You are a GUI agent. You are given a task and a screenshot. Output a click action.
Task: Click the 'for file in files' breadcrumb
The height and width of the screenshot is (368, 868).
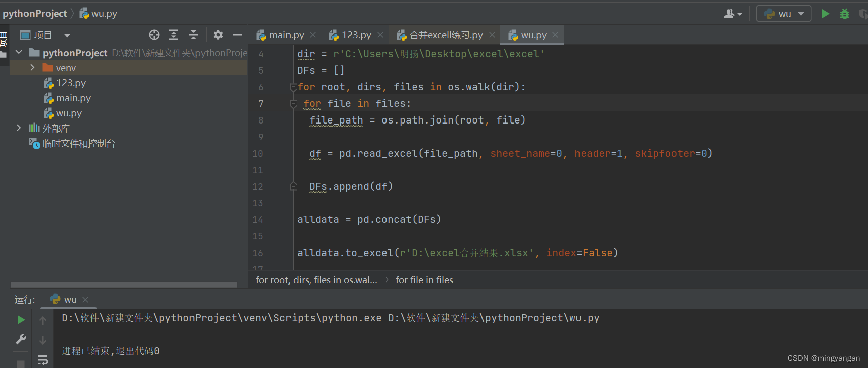point(424,280)
